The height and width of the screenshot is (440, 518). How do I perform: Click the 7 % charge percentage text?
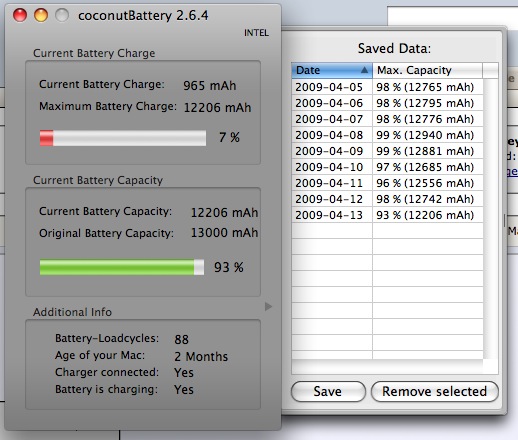(x=229, y=137)
